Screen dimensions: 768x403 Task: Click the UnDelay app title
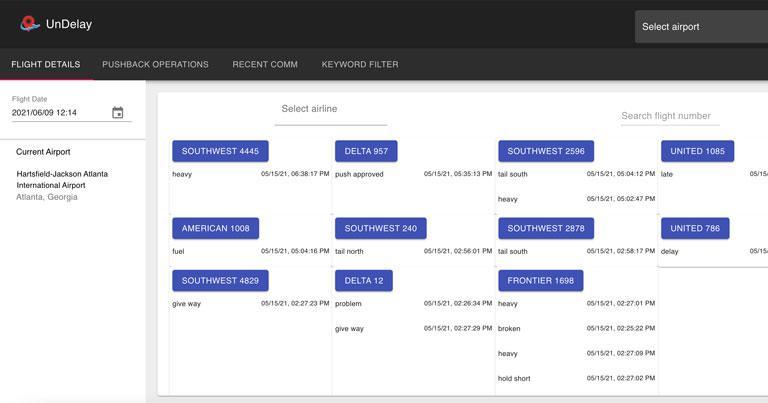pos(69,24)
